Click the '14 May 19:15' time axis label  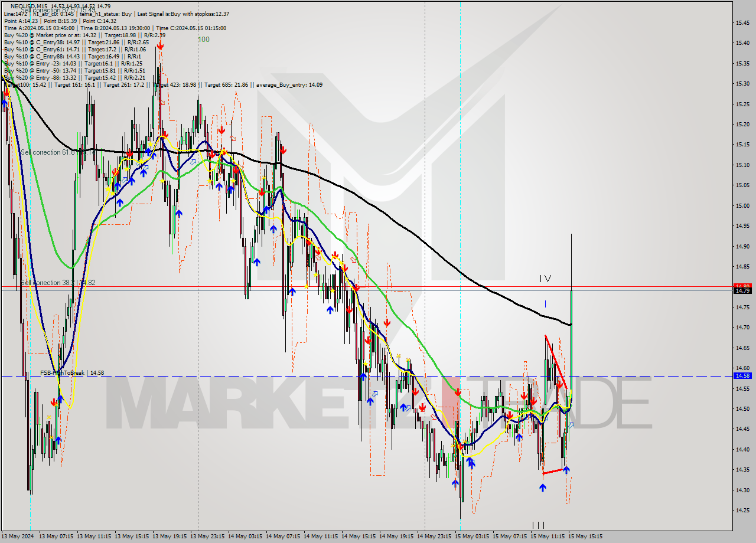click(x=396, y=537)
